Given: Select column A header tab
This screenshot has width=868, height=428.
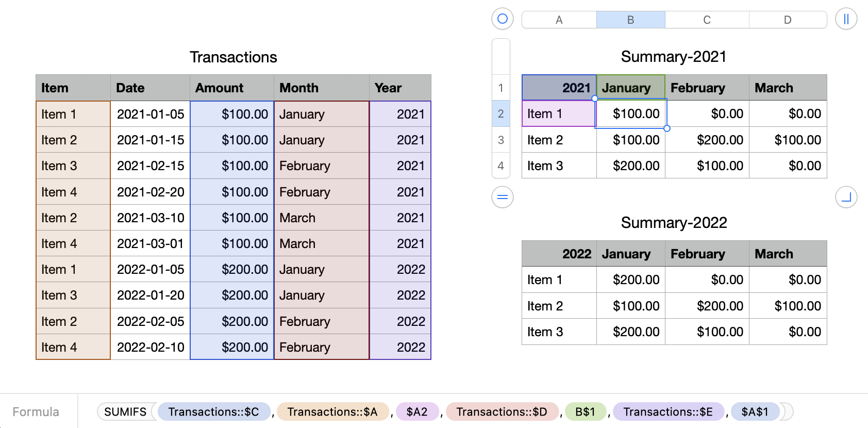Looking at the screenshot, I should pos(559,20).
